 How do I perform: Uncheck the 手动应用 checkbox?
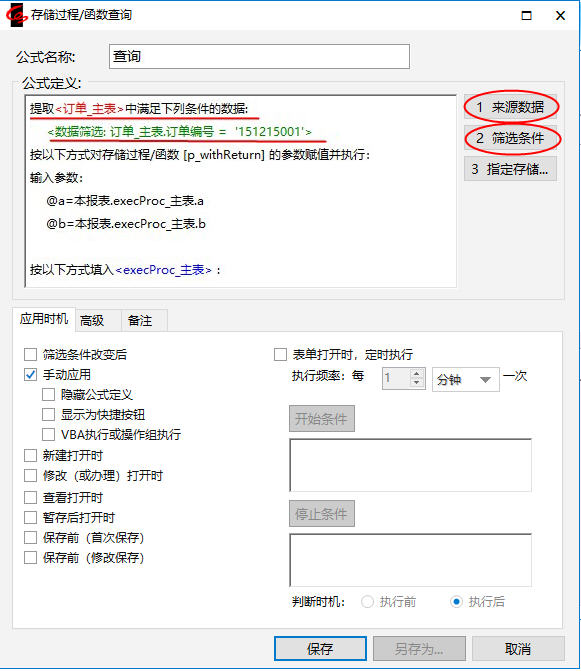click(x=30, y=374)
